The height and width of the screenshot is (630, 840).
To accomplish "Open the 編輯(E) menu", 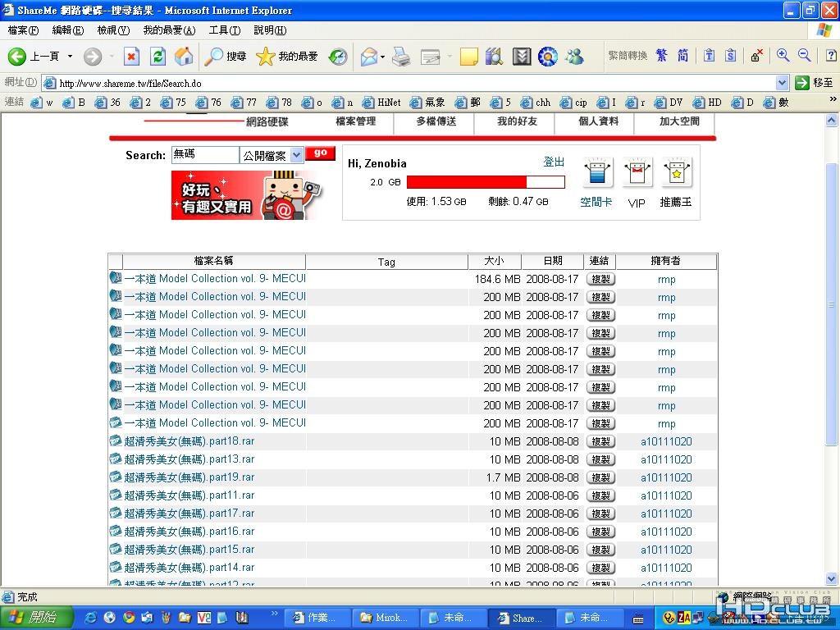I will pos(67,30).
